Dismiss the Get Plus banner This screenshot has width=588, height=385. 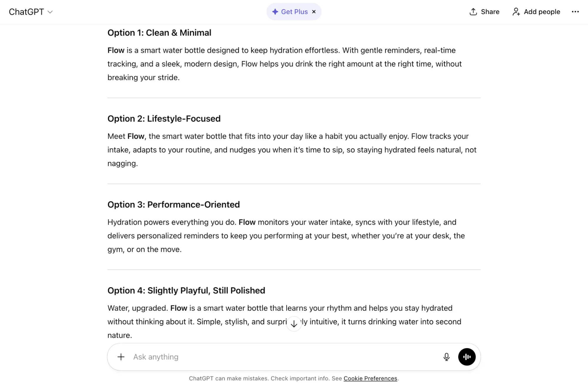point(314,12)
